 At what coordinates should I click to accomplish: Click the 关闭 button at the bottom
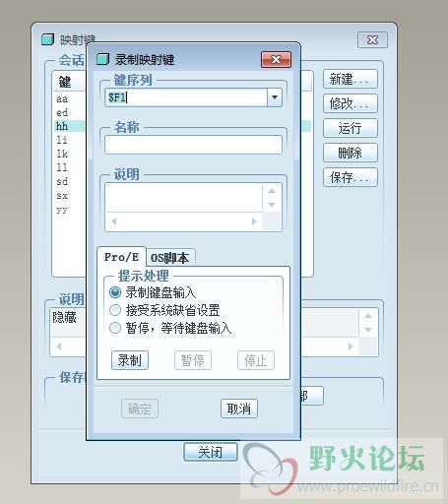coord(211,452)
